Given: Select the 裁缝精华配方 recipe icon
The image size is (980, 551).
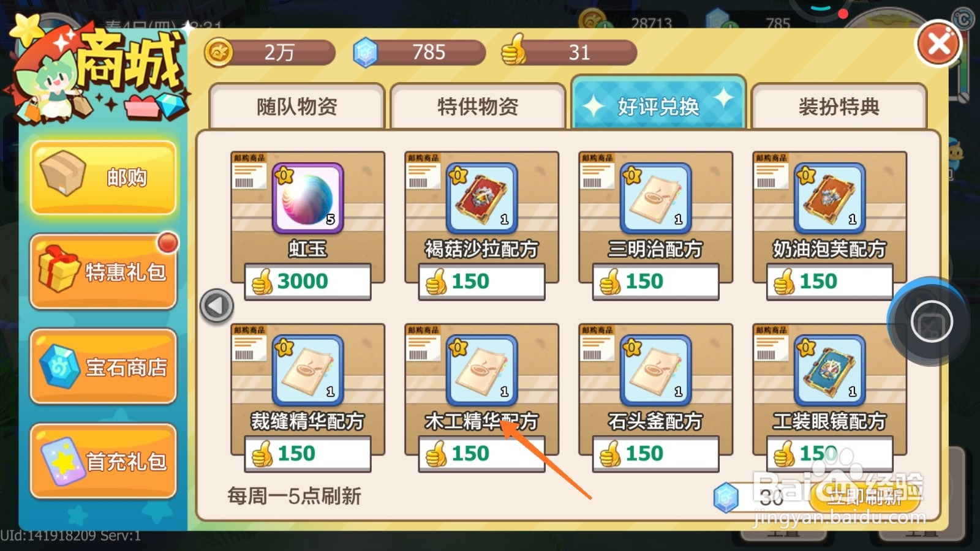Looking at the screenshot, I should (x=307, y=370).
